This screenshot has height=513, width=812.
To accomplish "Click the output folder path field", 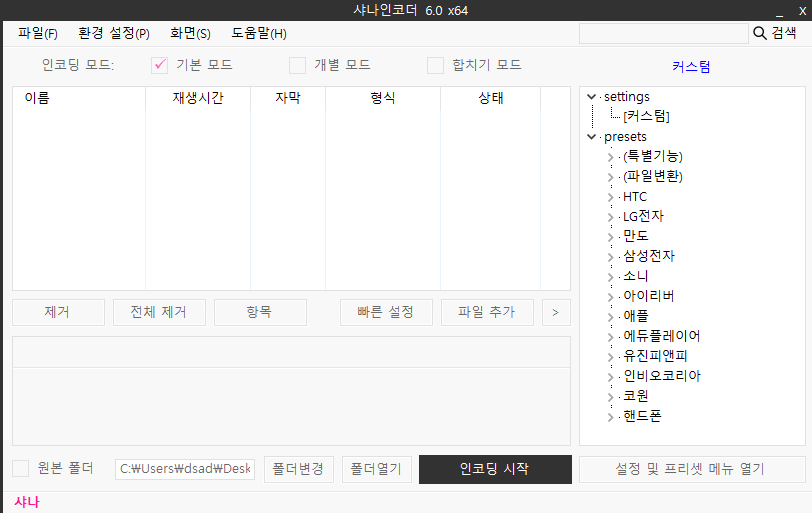I will tap(185, 469).
